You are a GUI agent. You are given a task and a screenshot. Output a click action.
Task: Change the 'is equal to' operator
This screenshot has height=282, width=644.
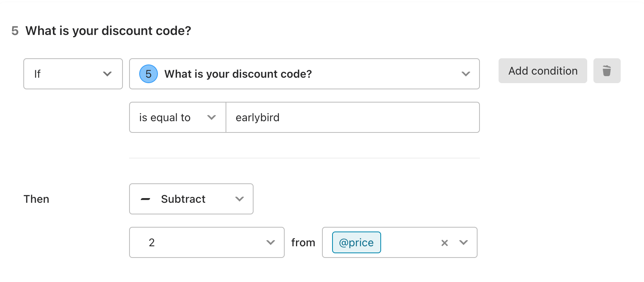point(178,117)
